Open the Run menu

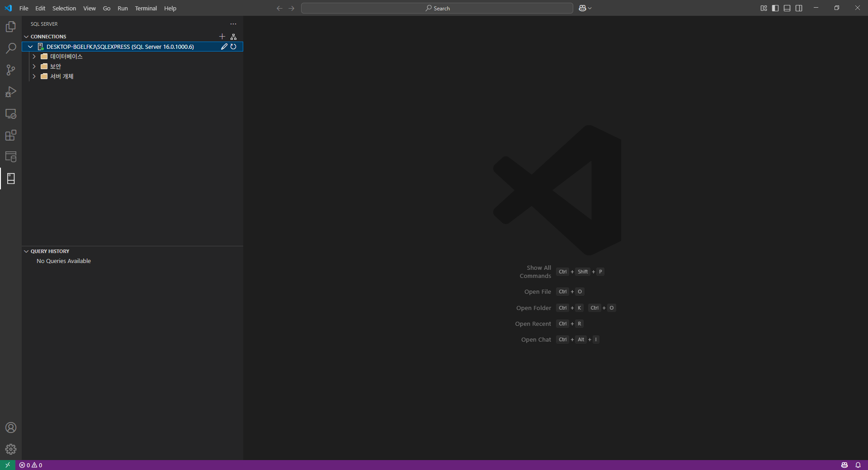(x=123, y=8)
